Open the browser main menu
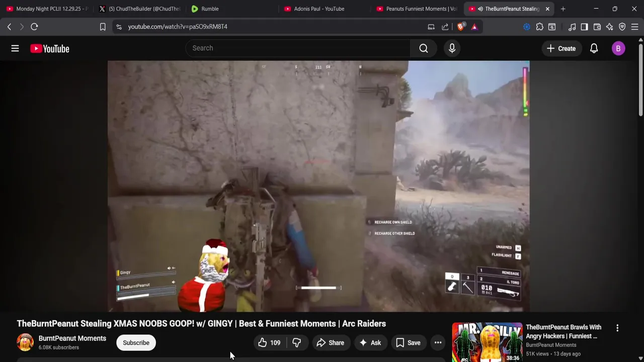Image resolution: width=644 pixels, height=362 pixels. [634, 27]
